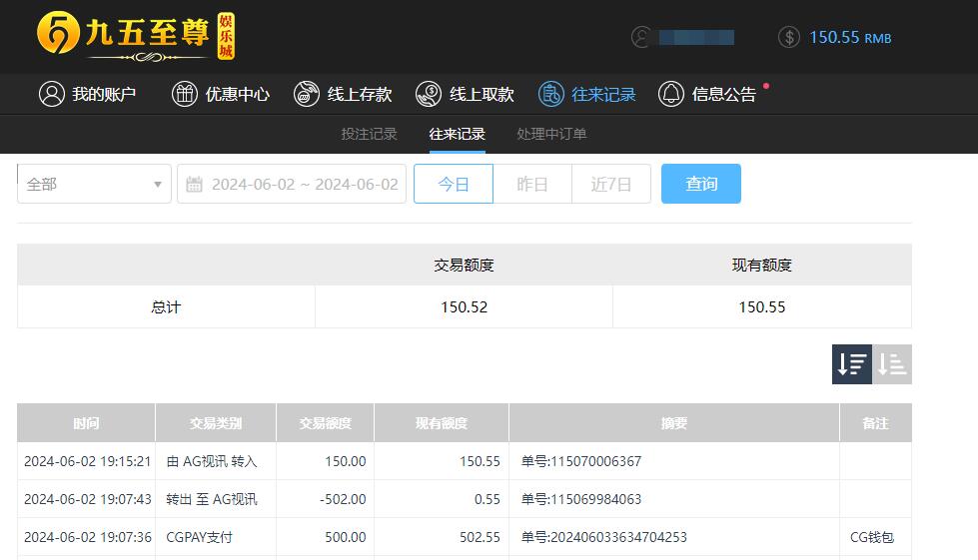The image size is (978, 560).
Task: Click the 线上取款 withdrawal icon
Action: point(429,94)
